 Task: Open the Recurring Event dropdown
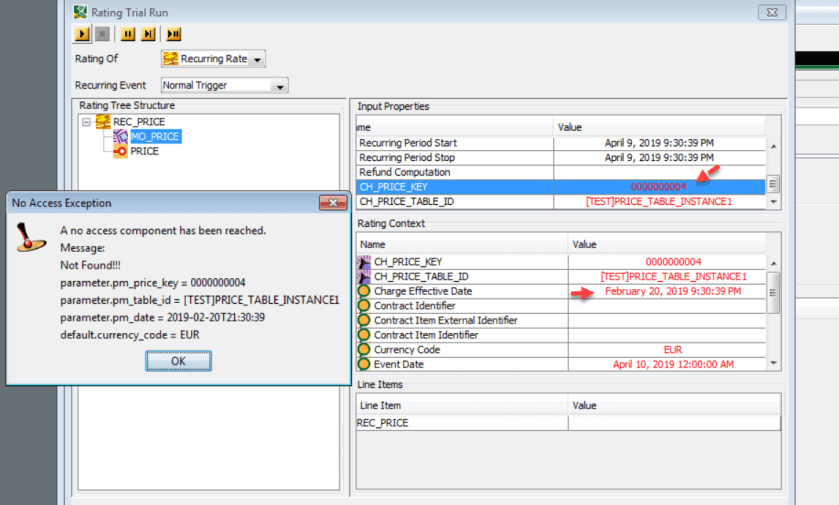[279, 86]
